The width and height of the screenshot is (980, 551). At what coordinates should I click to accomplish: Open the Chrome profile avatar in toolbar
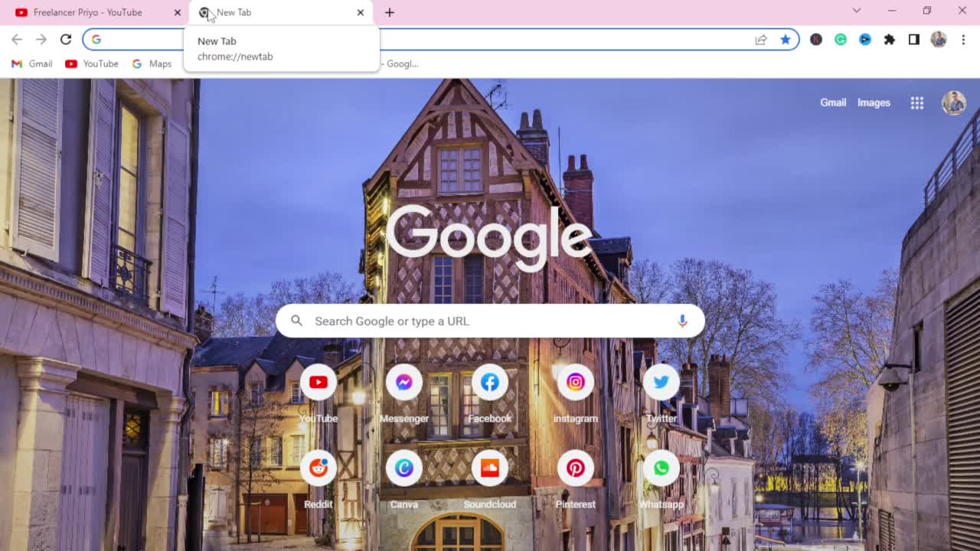(939, 40)
